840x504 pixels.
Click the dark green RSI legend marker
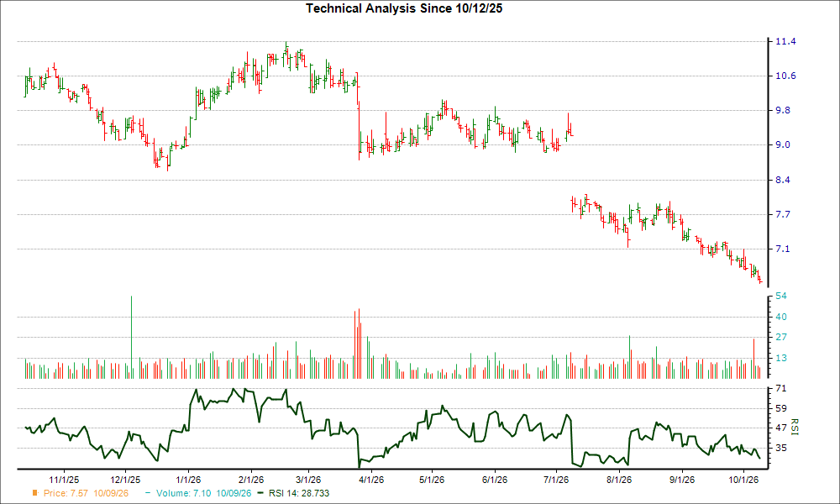click(x=261, y=493)
